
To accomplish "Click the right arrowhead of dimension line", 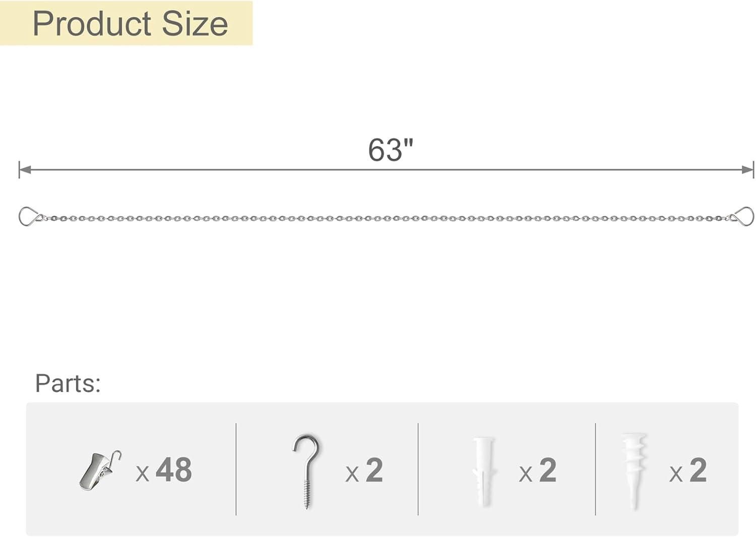I will (748, 170).
